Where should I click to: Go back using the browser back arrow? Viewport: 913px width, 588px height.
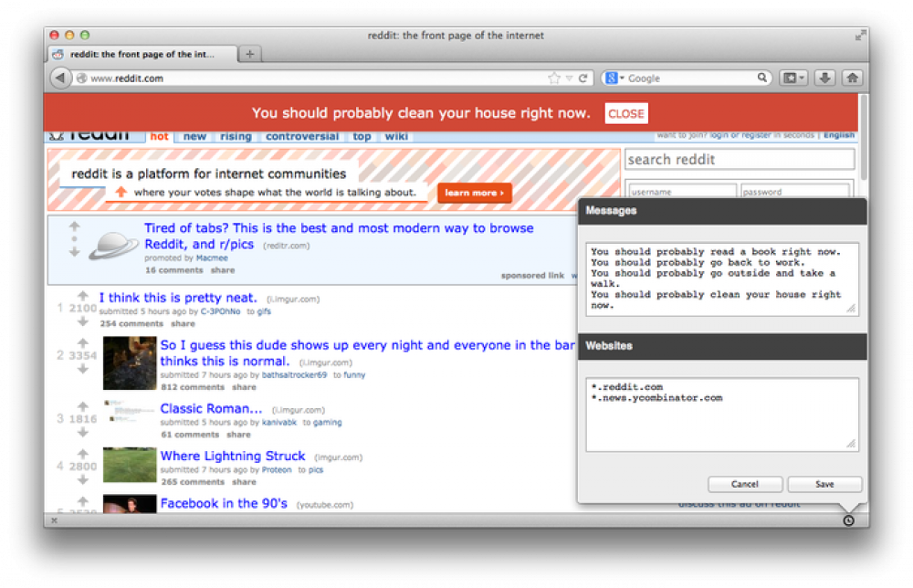pyautogui.click(x=60, y=78)
